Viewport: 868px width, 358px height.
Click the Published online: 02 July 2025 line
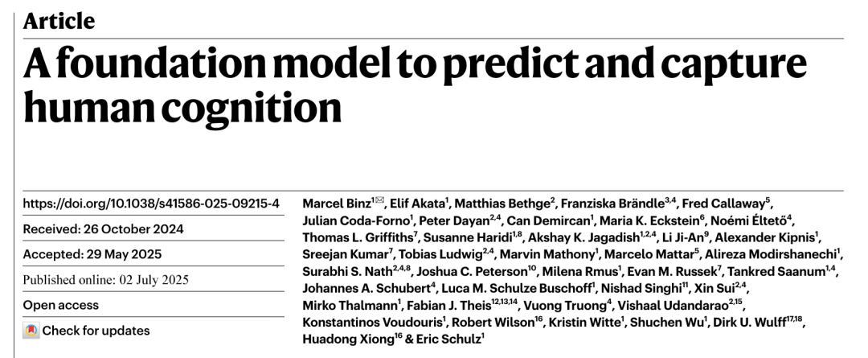coord(106,280)
